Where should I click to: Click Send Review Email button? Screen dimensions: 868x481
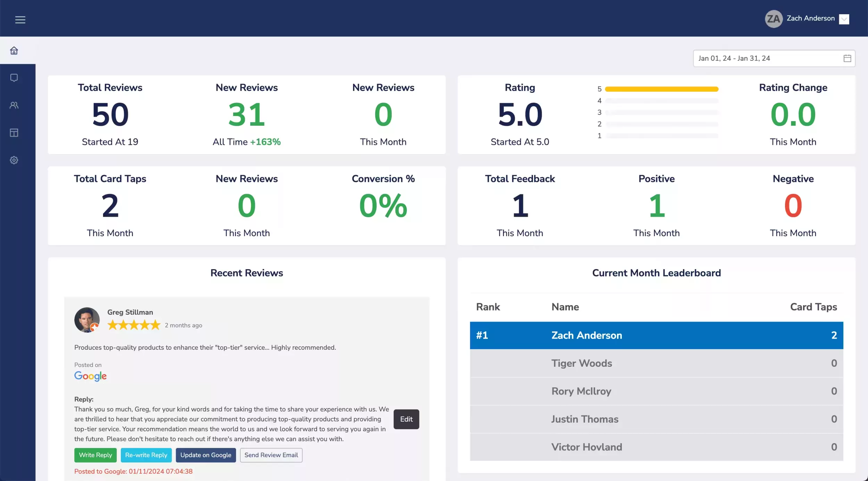(271, 455)
